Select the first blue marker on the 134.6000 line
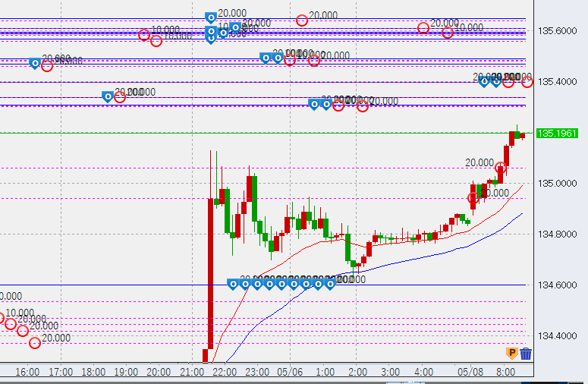The image size is (588, 384). coord(233,284)
